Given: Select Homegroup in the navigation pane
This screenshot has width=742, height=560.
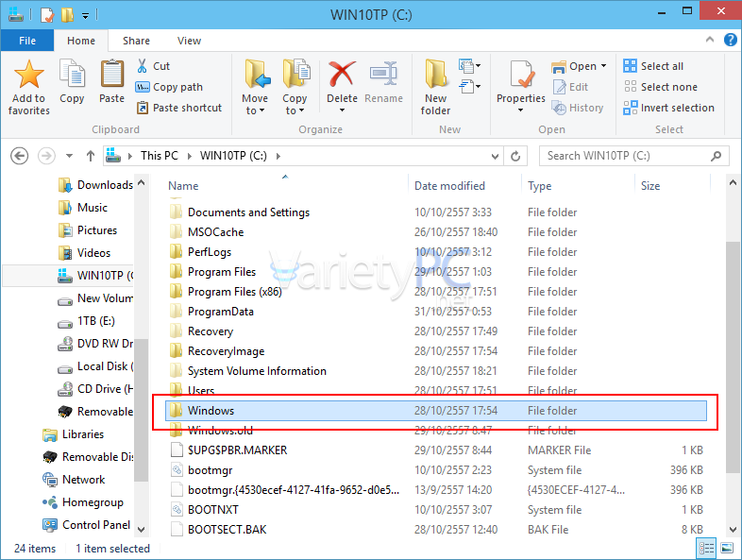Looking at the screenshot, I should tap(83, 502).
